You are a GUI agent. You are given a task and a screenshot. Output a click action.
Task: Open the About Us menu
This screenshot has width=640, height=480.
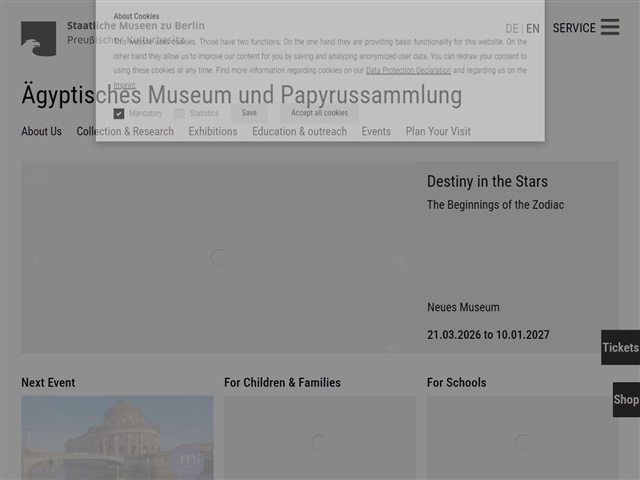pos(42,131)
